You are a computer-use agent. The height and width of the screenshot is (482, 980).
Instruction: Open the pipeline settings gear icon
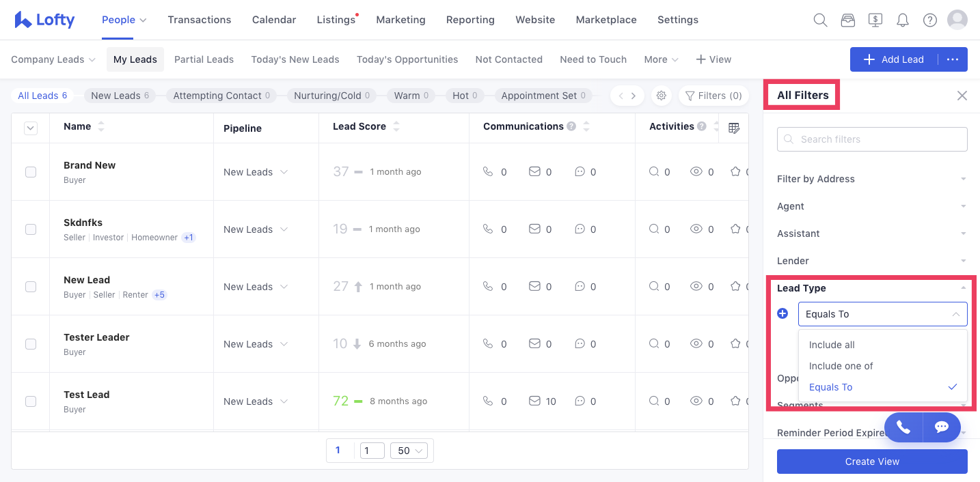coord(662,96)
